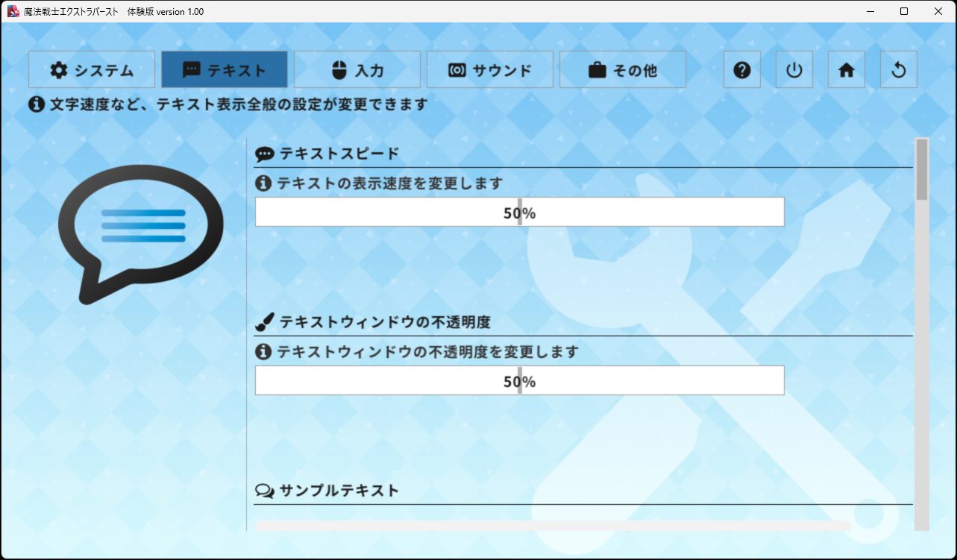Click the vertical scrollbar thumb
The height and width of the screenshot is (560, 957).
point(922,169)
